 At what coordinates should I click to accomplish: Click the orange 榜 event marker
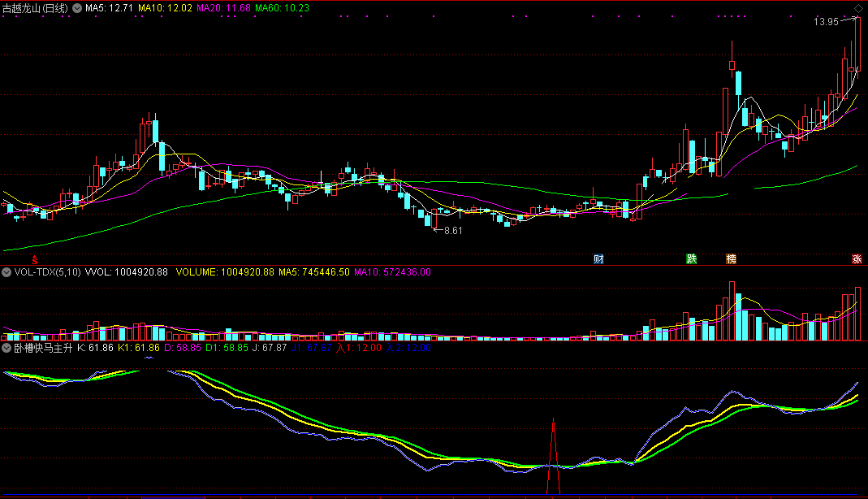[x=732, y=259]
